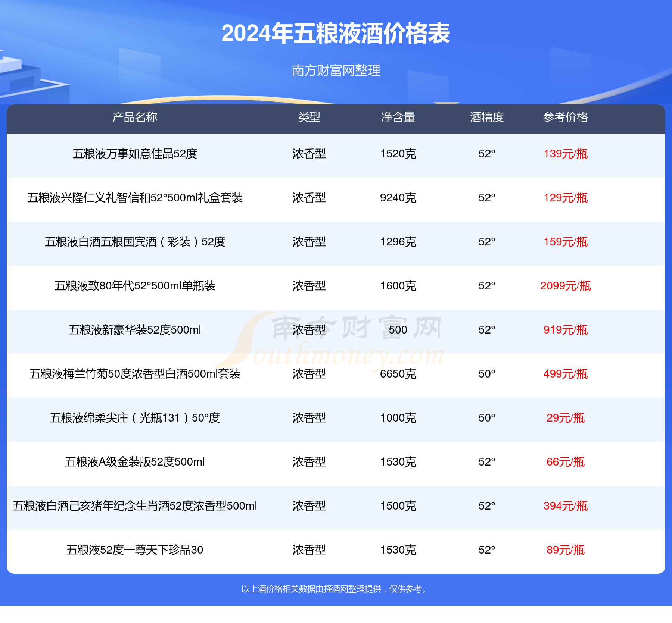Click 浓香型 in the 绵柔尖庄 row
Image resolution: width=672 pixels, height=623 pixels.
click(309, 418)
